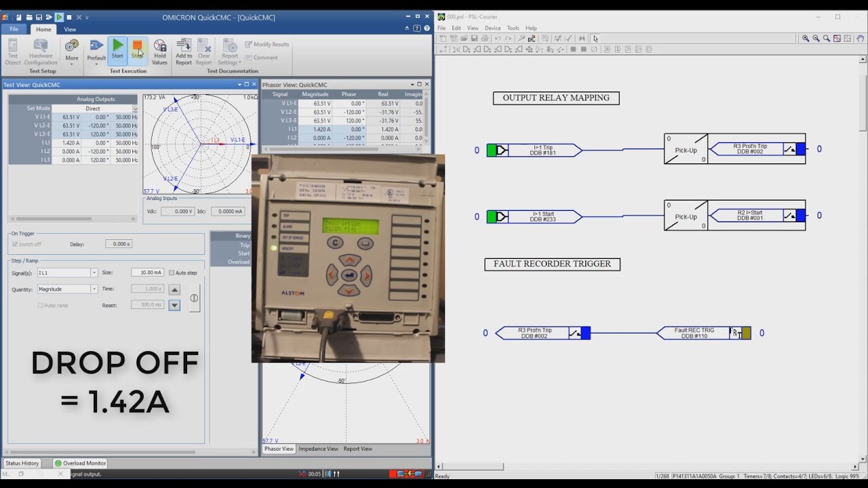The width and height of the screenshot is (868, 488).
Task: Select the Home ribbon tab
Action: [43, 29]
